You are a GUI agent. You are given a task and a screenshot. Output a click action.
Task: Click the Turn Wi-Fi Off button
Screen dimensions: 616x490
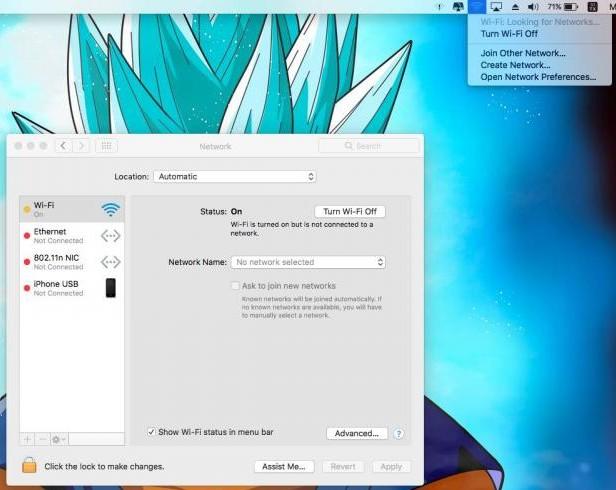[x=349, y=212]
